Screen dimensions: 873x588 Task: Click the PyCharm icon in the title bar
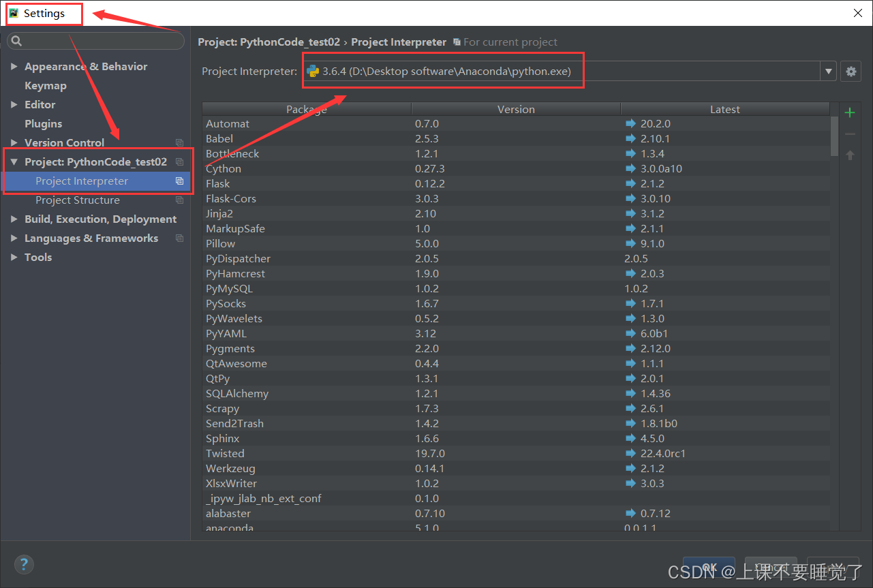14,13
